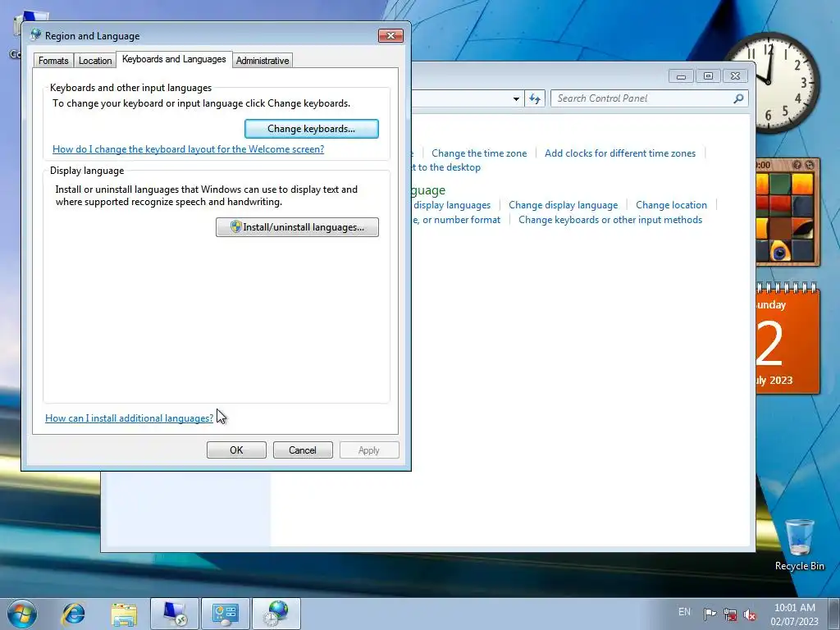
Task: Refresh the Control Panel address bar
Action: pos(535,98)
